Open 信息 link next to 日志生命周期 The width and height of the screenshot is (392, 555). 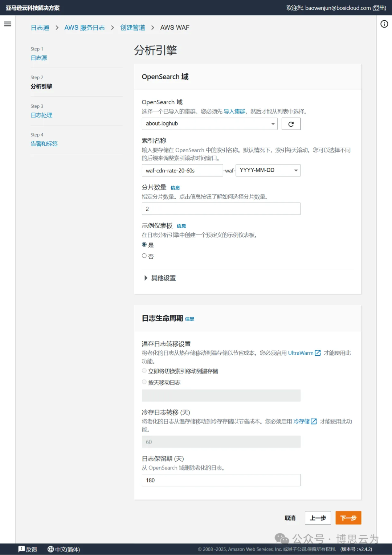coord(189,319)
